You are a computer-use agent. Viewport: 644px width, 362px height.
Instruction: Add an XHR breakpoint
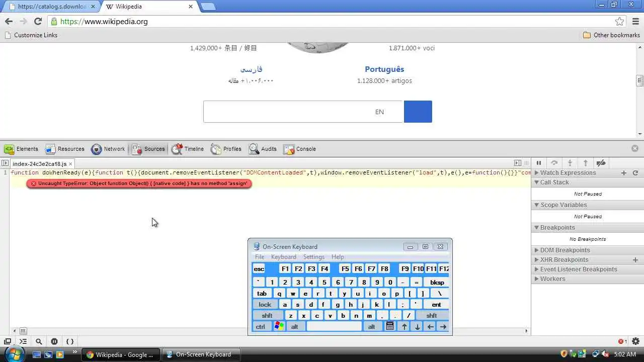pyautogui.click(x=635, y=260)
